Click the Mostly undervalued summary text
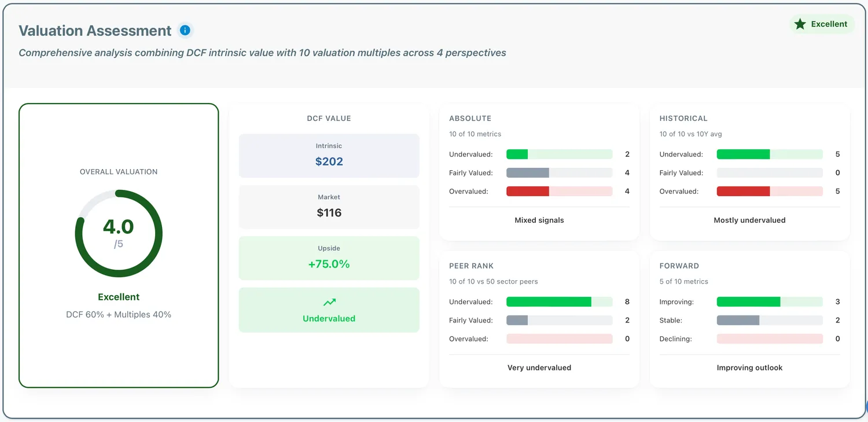The height and width of the screenshot is (422, 868). click(749, 220)
